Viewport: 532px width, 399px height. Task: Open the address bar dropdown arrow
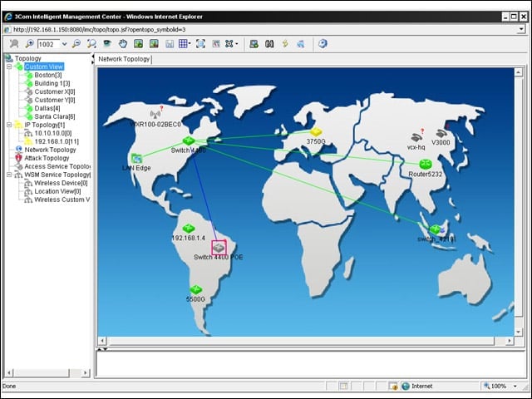[521, 30]
